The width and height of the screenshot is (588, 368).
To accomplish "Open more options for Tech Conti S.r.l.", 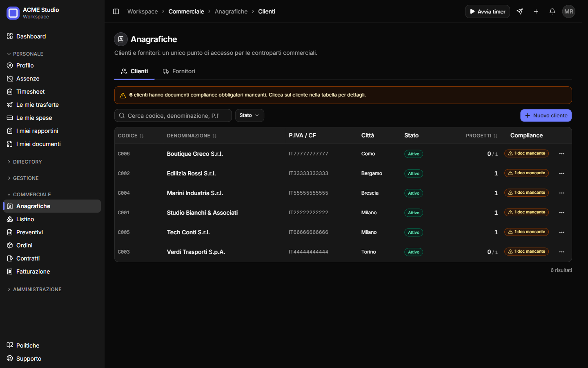I will pyautogui.click(x=562, y=232).
